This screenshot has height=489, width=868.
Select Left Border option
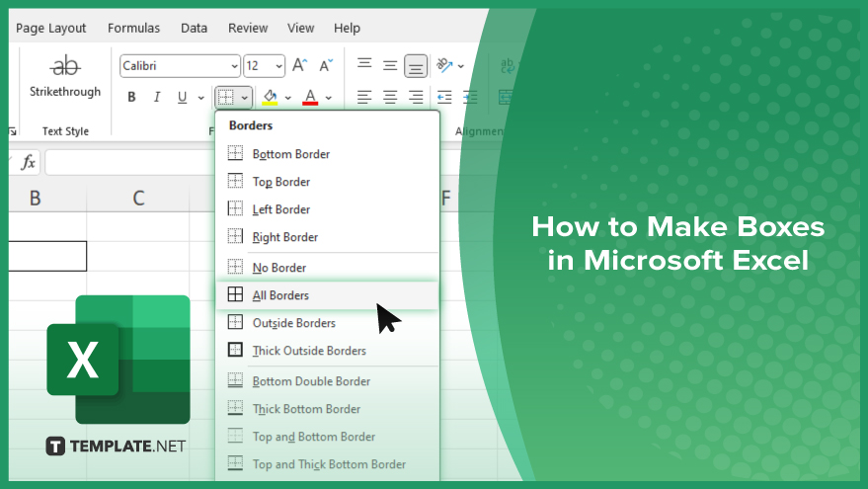[327, 209]
